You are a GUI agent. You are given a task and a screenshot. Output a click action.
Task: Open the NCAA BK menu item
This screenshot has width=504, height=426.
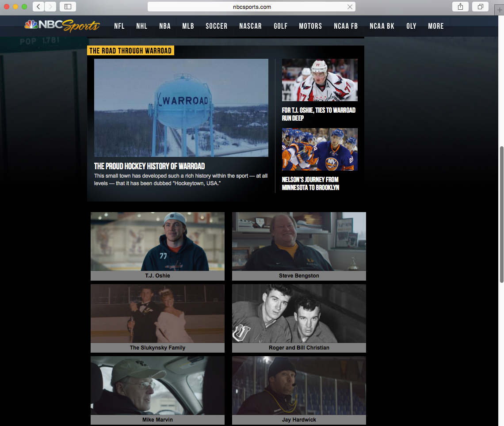click(x=382, y=26)
